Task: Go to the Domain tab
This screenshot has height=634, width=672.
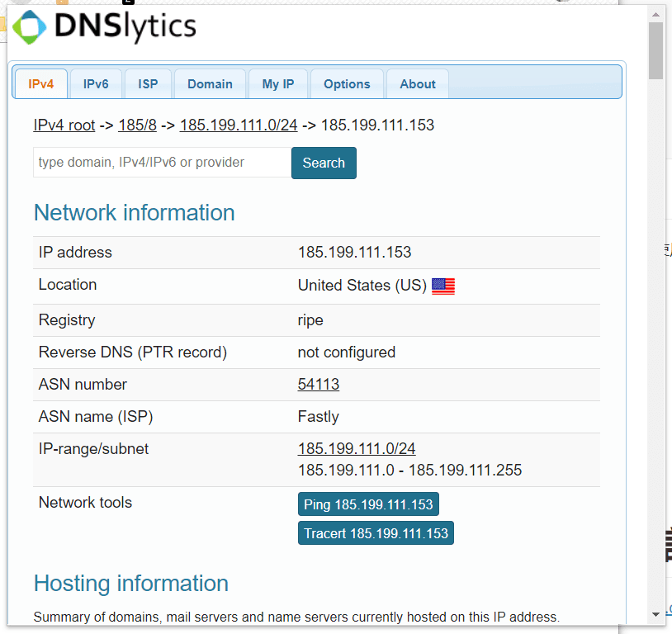Action: (210, 84)
